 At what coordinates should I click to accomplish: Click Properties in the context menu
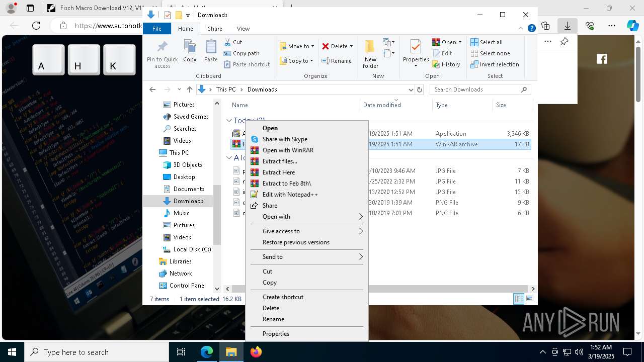click(307, 334)
